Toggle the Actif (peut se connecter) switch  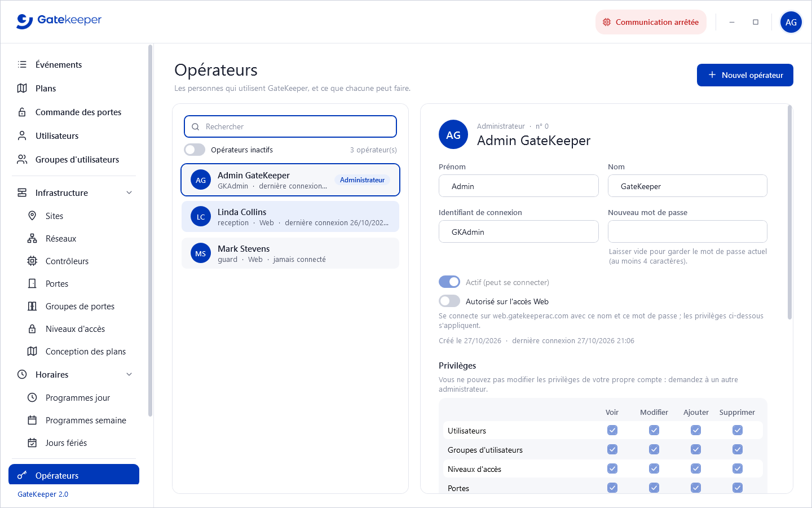(x=449, y=282)
